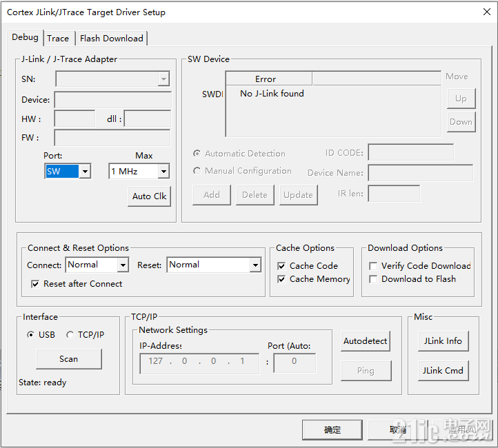Screen dimensions: 498x448
Task: Click the Add device button
Action: point(212,195)
